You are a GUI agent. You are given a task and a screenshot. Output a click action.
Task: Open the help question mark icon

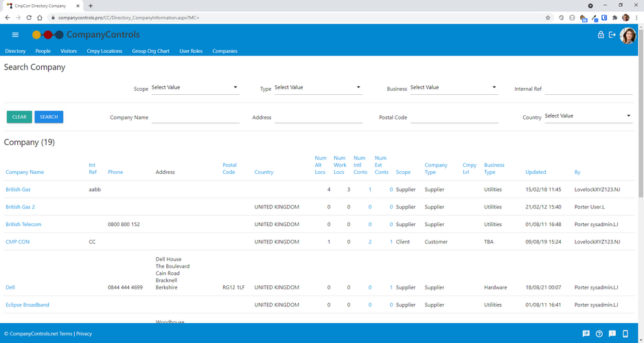(599, 333)
